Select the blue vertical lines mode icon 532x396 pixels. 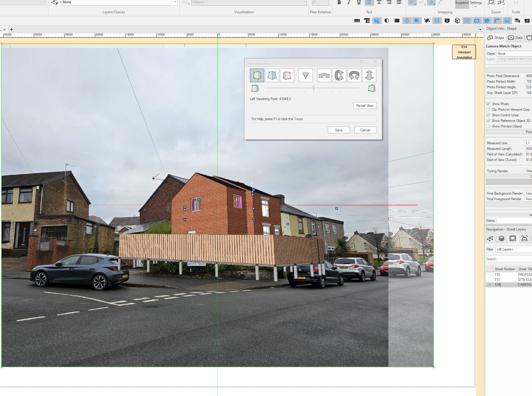click(x=272, y=75)
